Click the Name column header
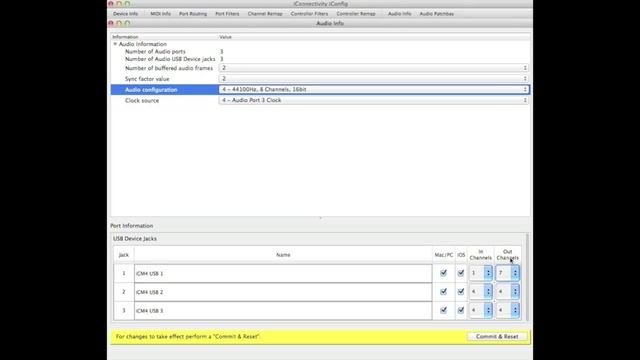 283,255
